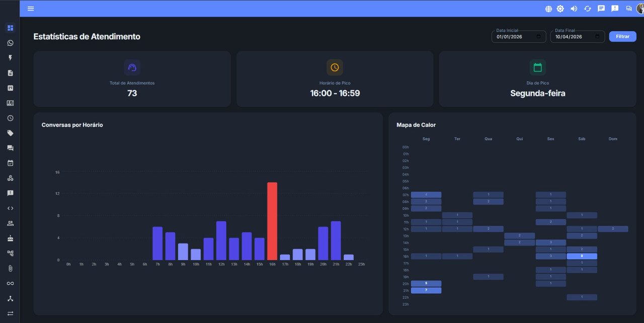
Task: Toggle the speaker volume notification sound
Action: coord(574,9)
